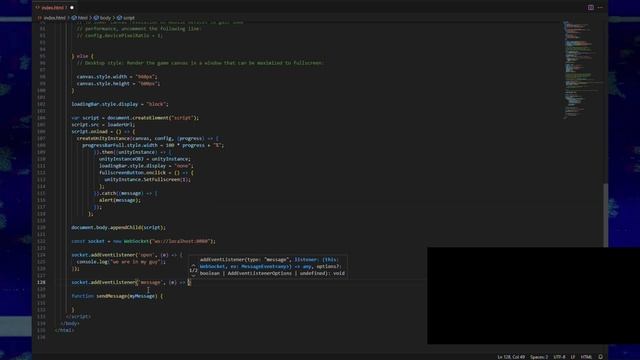This screenshot has width=640, height=360.
Task: Click the closing '</html>' tag line
Action: [64, 330]
